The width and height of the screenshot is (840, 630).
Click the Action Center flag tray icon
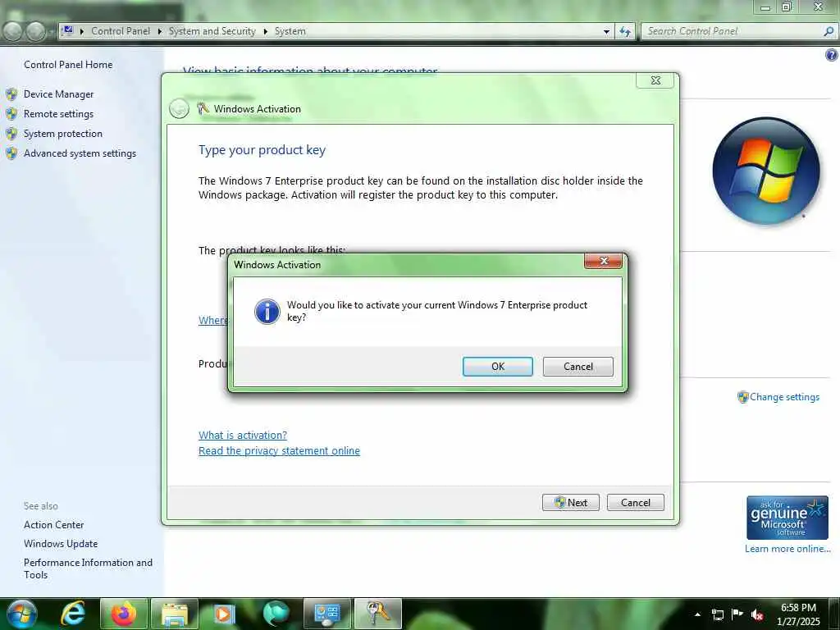tap(737, 614)
